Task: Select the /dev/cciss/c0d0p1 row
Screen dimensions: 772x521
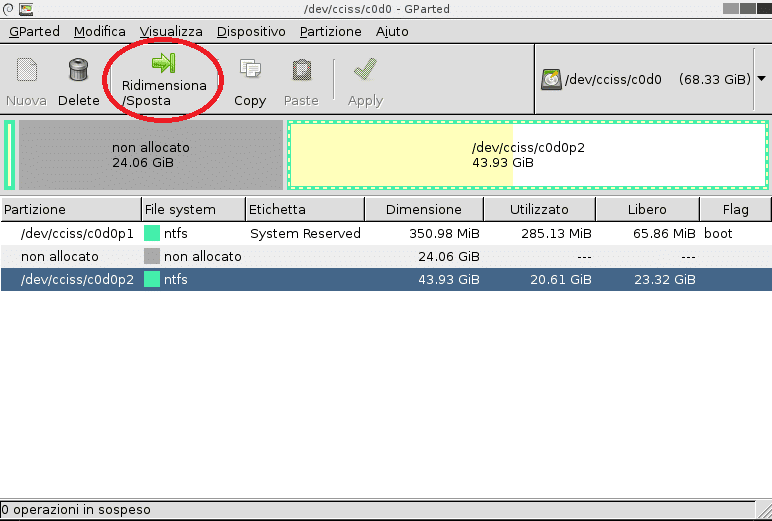Action: pos(386,233)
